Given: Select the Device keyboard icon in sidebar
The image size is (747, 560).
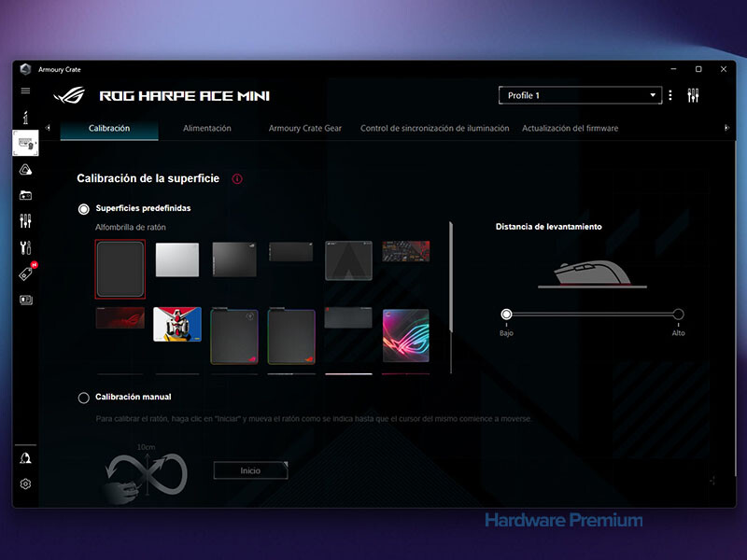Looking at the screenshot, I should (x=26, y=143).
